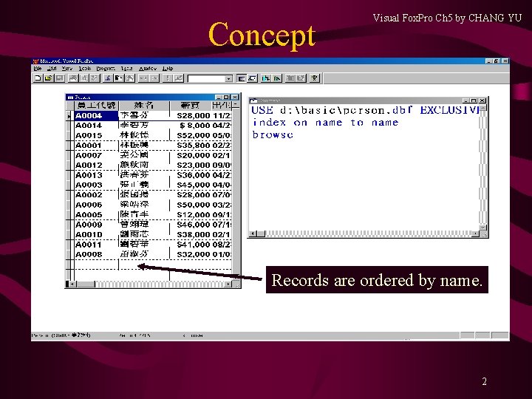Screen dimensions: 532x399
Task: Click the USE d:\basic\person.dbf command line
Action: coord(366,110)
